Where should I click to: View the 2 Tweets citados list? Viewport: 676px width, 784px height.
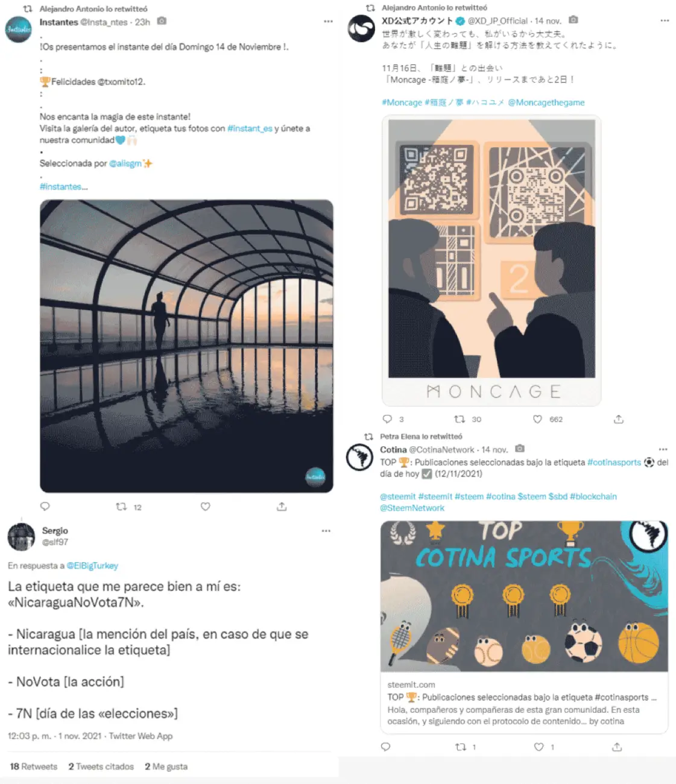(x=101, y=767)
